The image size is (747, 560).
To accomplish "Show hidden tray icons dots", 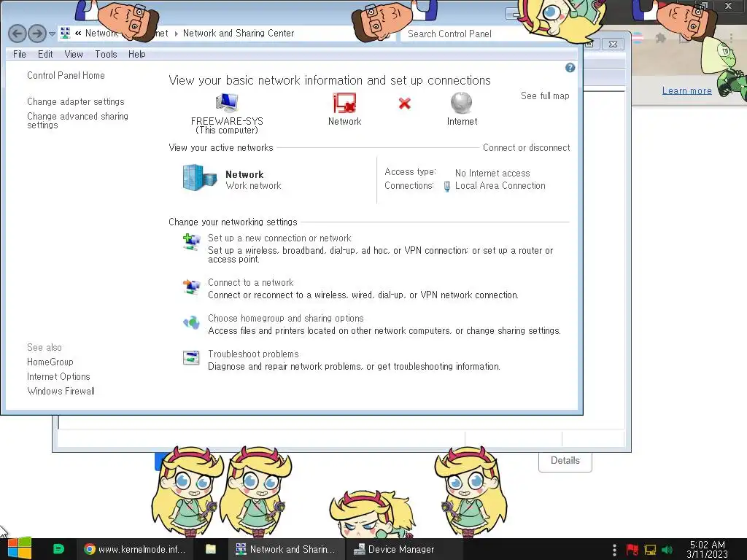I will coord(614,550).
